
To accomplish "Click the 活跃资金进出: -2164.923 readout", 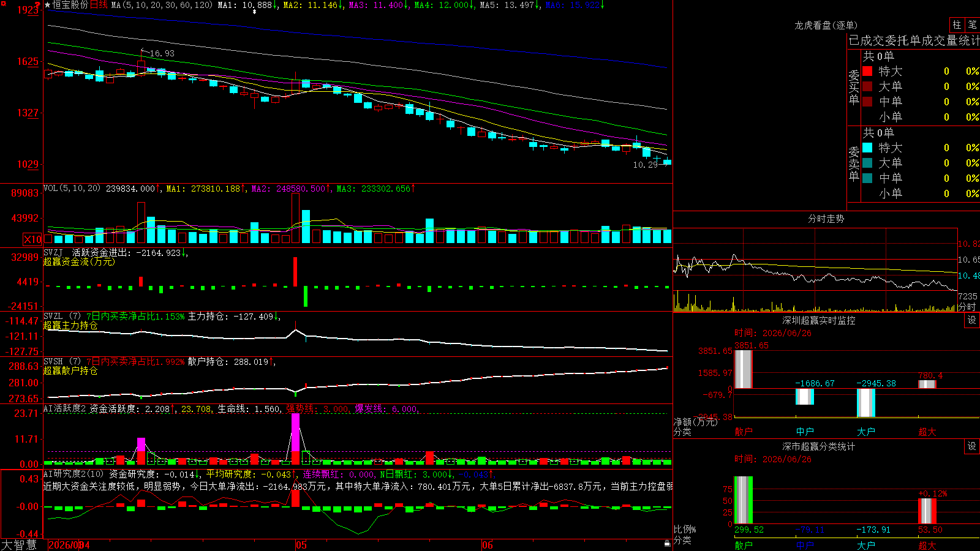I will click(130, 252).
